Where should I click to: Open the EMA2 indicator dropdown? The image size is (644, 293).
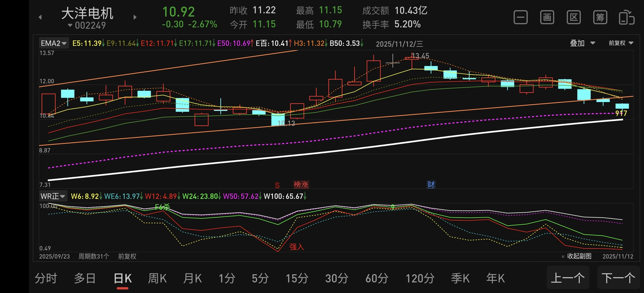click(54, 43)
